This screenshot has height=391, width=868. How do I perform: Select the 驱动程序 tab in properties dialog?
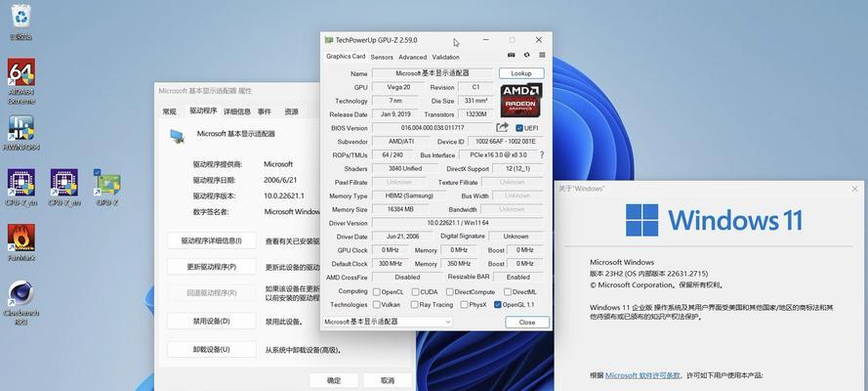tap(203, 110)
